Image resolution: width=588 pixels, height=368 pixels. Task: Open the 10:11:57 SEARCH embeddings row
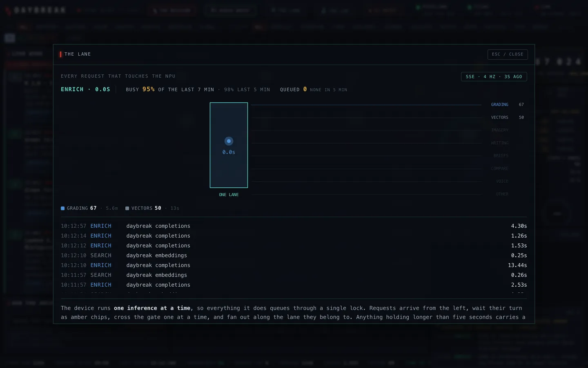294,275
